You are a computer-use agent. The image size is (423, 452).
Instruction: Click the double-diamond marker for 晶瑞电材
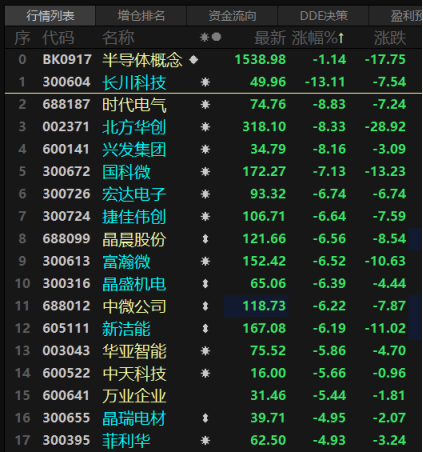coord(205,418)
